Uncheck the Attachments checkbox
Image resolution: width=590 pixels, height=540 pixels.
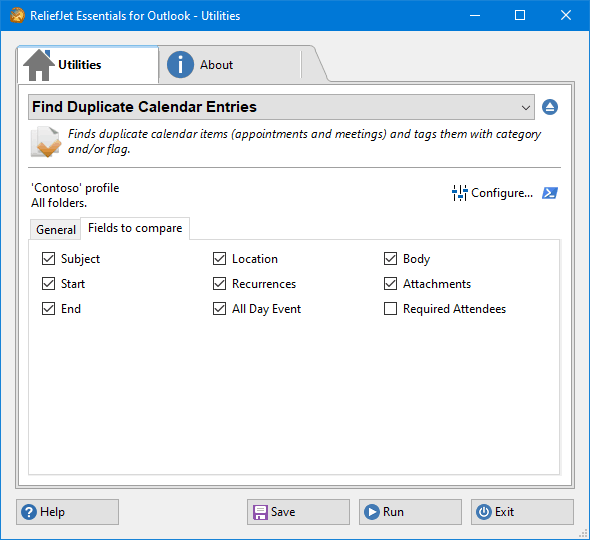[390, 284]
